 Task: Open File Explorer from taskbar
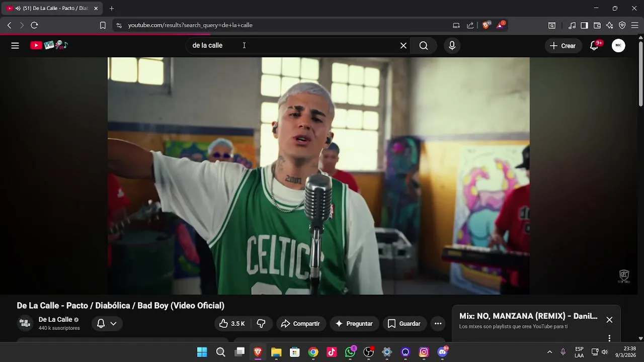[276, 352]
